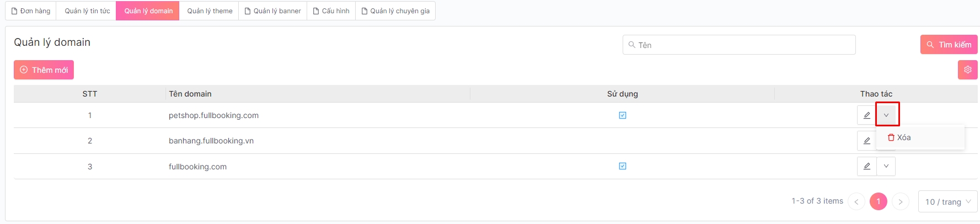The image size is (980, 224).
Task: Open the Quản lý banner tab
Action: (x=272, y=11)
